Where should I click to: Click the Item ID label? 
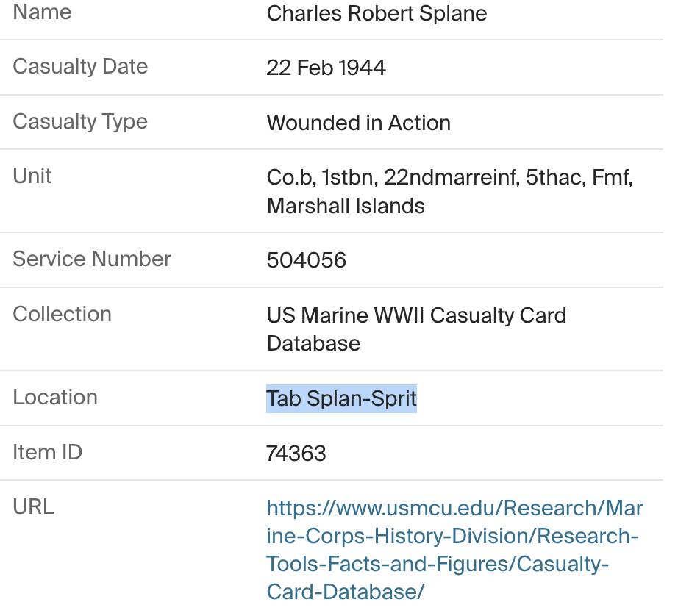(x=48, y=452)
